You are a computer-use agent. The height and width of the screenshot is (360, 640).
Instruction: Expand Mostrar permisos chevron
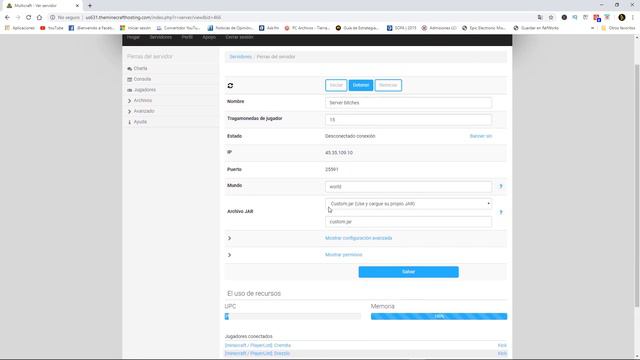coord(229,255)
